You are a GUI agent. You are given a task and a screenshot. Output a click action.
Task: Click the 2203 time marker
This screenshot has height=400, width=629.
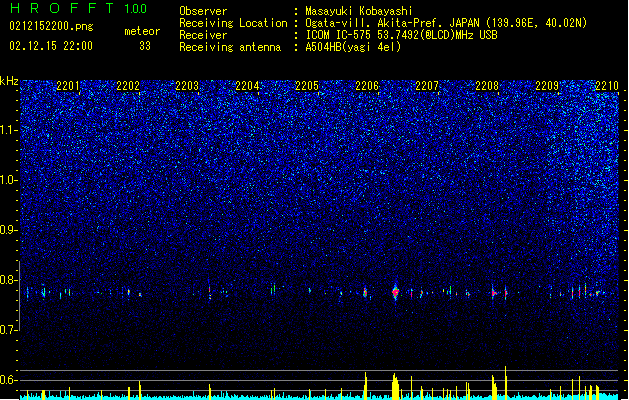click(x=187, y=86)
